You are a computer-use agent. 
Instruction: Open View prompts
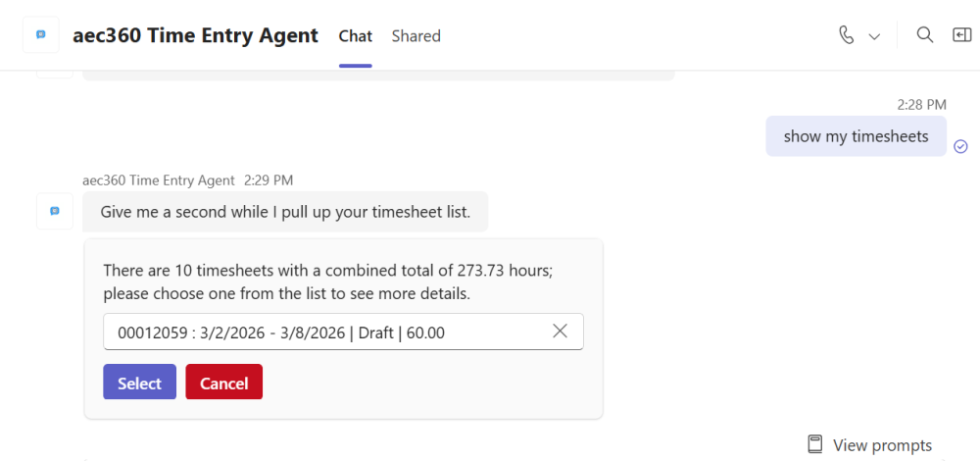[869, 445]
